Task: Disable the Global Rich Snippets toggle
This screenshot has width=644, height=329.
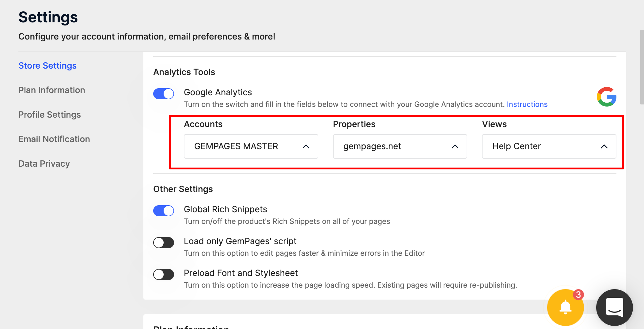Action: (164, 211)
